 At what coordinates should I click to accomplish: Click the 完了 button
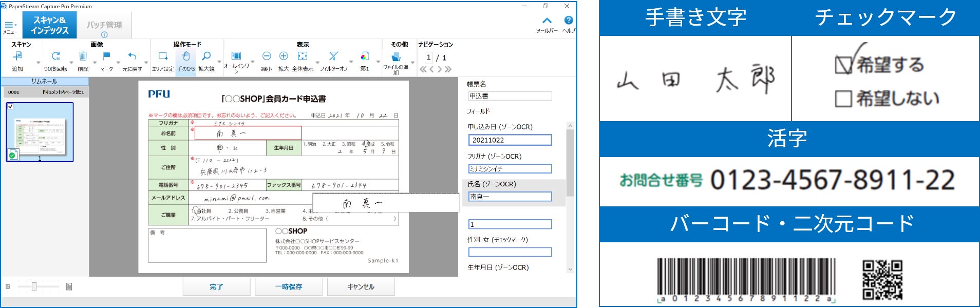[x=217, y=286]
